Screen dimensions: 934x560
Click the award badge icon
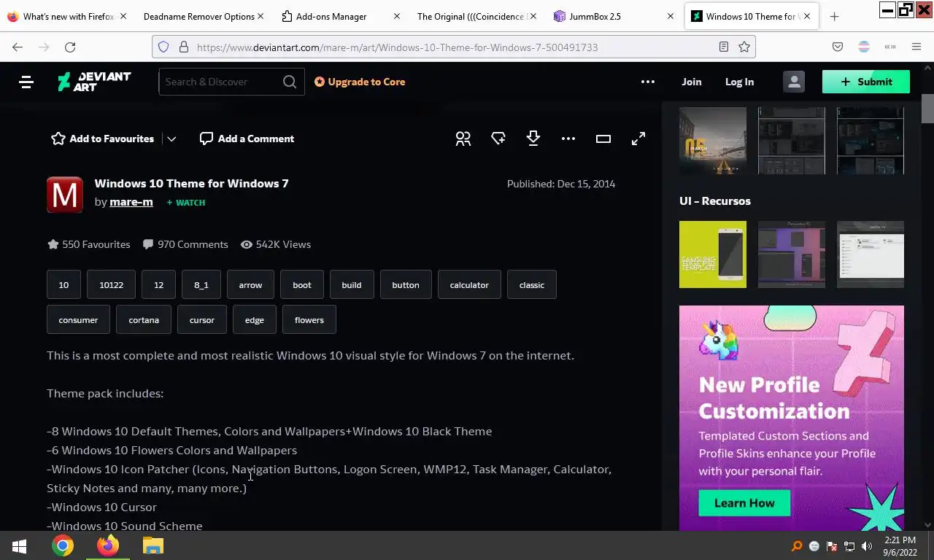(x=498, y=139)
